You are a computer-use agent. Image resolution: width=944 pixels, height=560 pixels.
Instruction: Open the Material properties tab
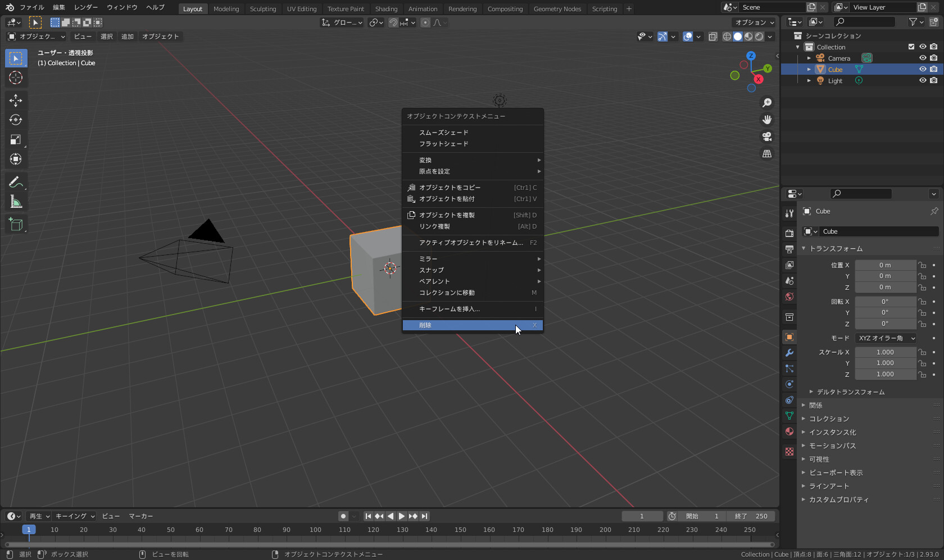point(789,431)
